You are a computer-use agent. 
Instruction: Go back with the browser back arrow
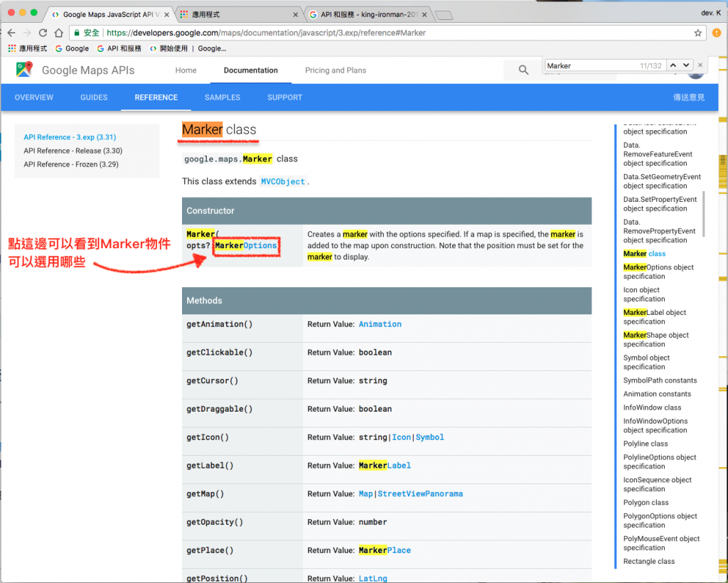(11, 33)
